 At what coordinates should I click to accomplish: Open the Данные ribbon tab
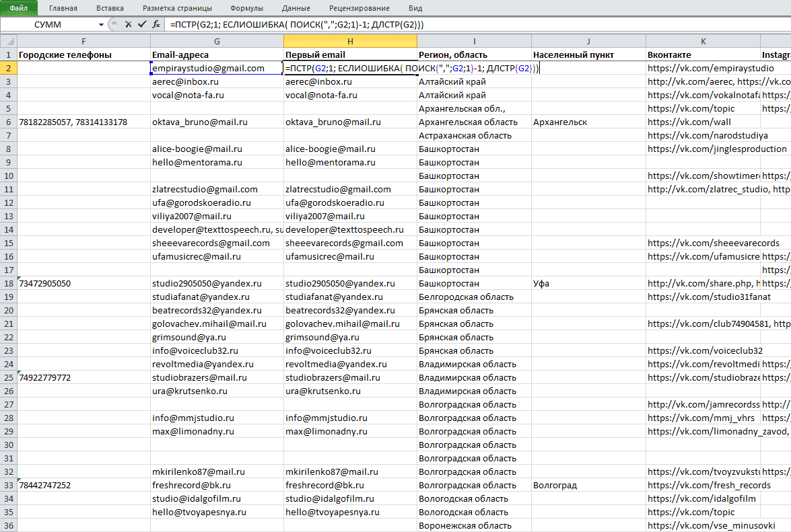(x=296, y=8)
